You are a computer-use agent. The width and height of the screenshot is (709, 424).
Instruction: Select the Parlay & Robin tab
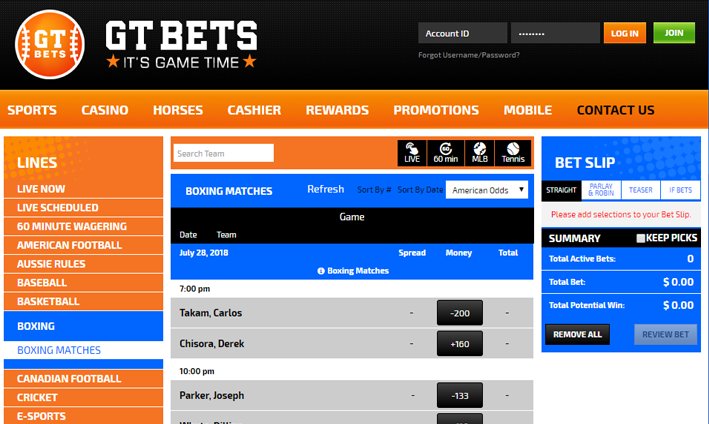click(x=601, y=190)
